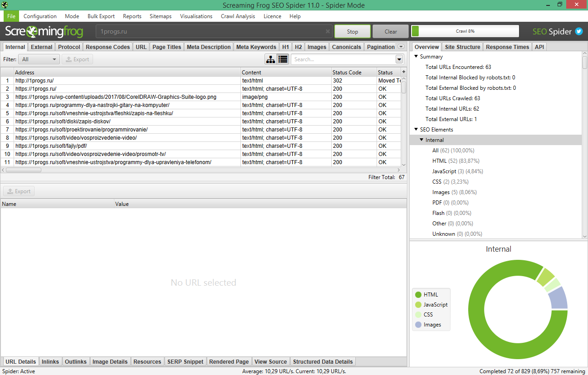
Task: Open the Inlinks bottom tab
Action: coord(50,361)
